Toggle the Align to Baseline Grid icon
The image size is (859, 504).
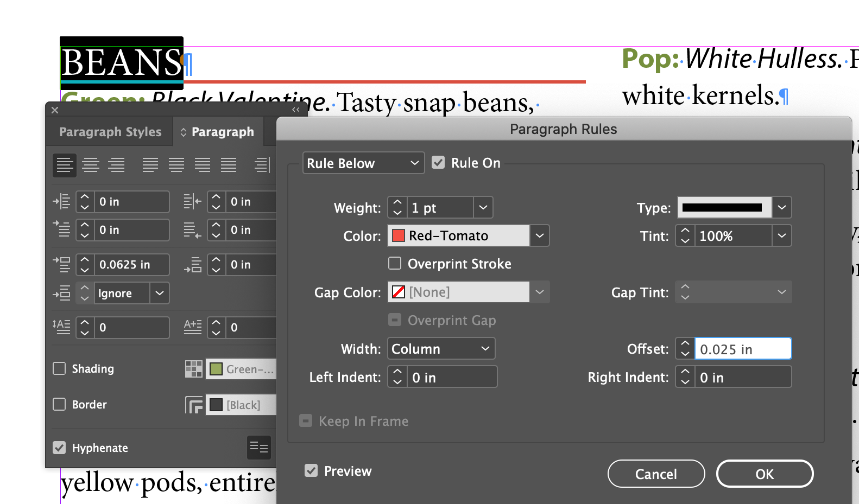tap(259, 448)
